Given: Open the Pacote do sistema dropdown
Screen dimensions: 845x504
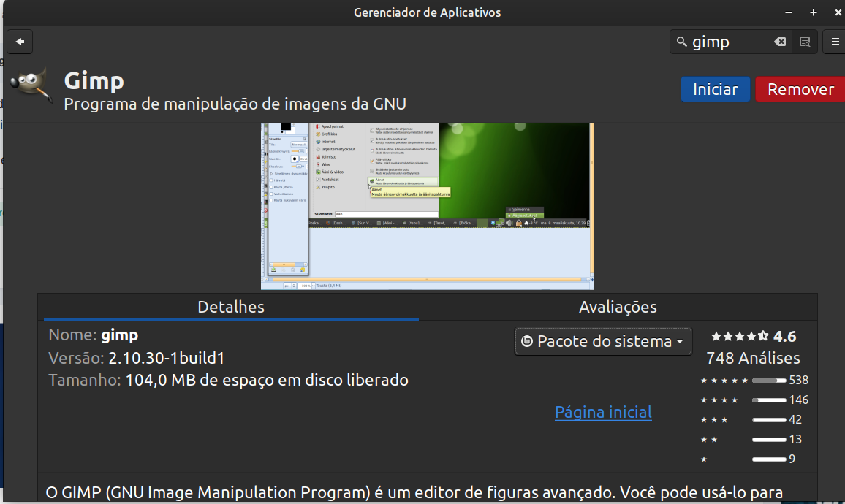Looking at the screenshot, I should click(603, 341).
